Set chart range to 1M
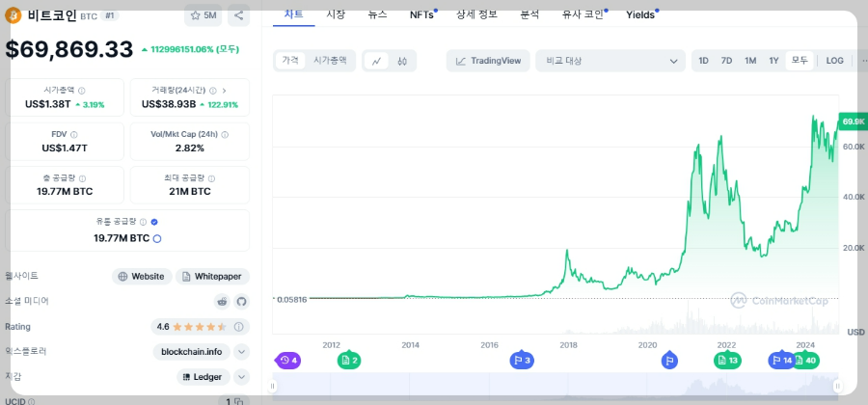 click(x=750, y=61)
